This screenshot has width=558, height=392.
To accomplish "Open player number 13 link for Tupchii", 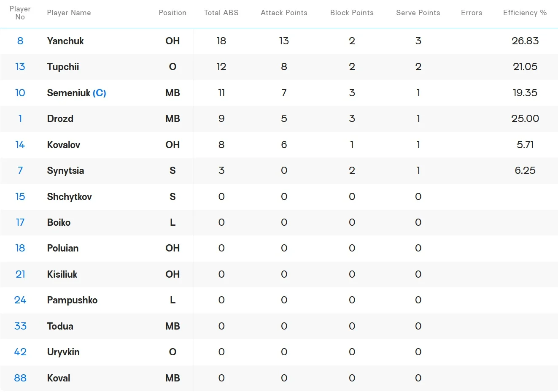I will pos(20,67).
